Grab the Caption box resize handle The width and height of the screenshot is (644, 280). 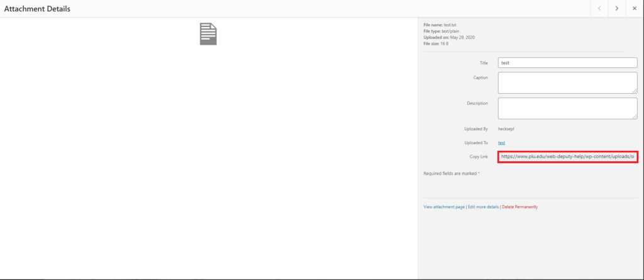(x=635, y=91)
